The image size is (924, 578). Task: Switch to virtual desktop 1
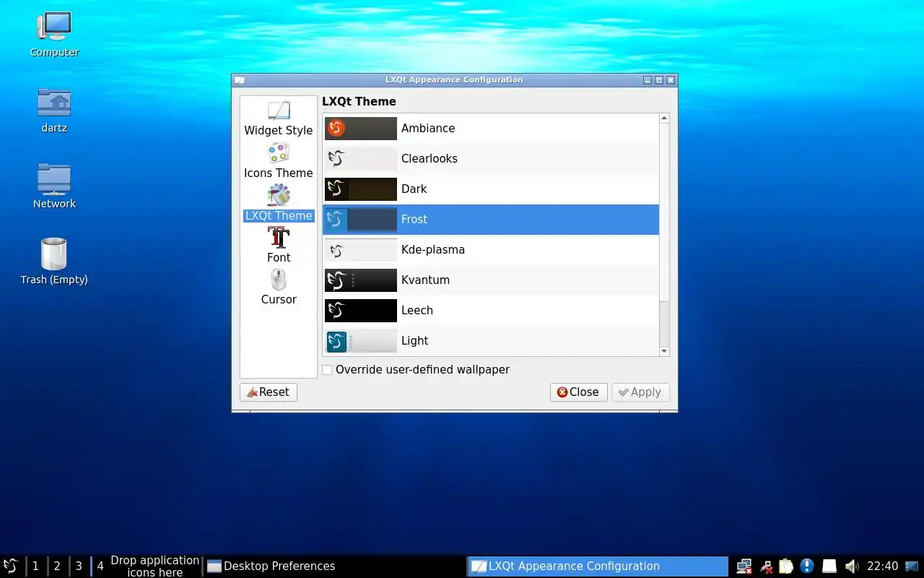(x=35, y=566)
